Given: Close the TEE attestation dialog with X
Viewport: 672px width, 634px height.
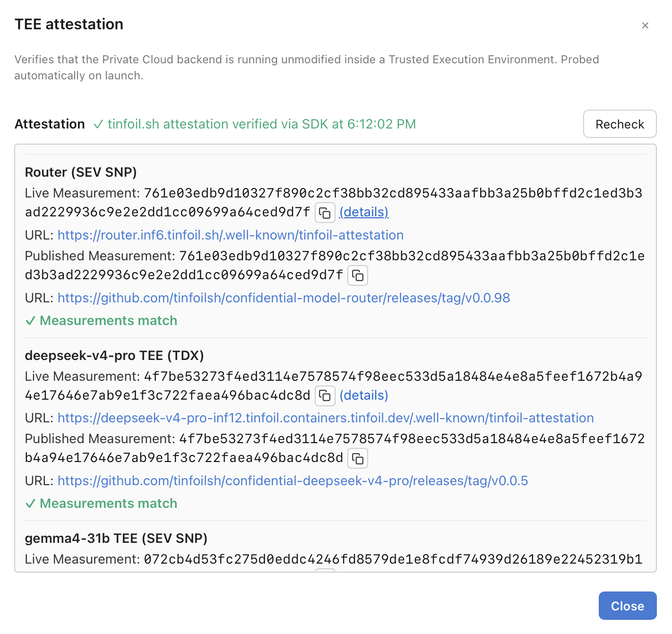Looking at the screenshot, I should (645, 26).
